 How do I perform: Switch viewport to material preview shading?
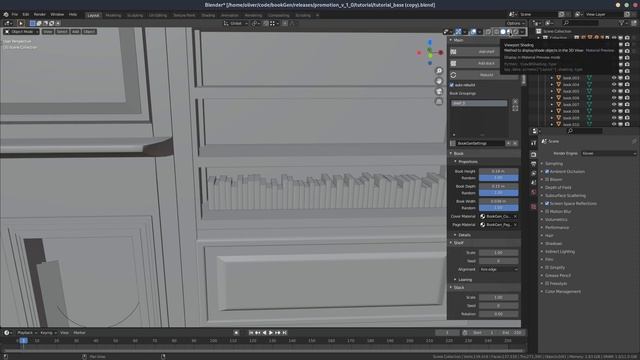tap(509, 31)
